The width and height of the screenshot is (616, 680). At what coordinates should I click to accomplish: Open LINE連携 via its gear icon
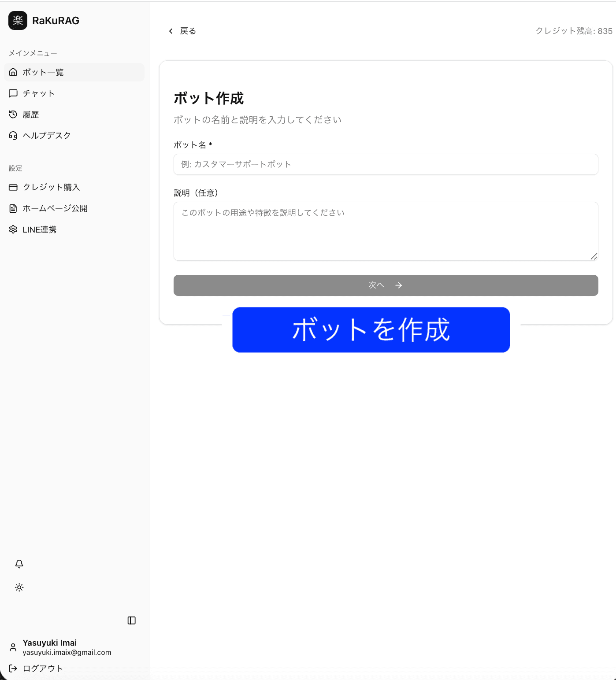(x=13, y=229)
